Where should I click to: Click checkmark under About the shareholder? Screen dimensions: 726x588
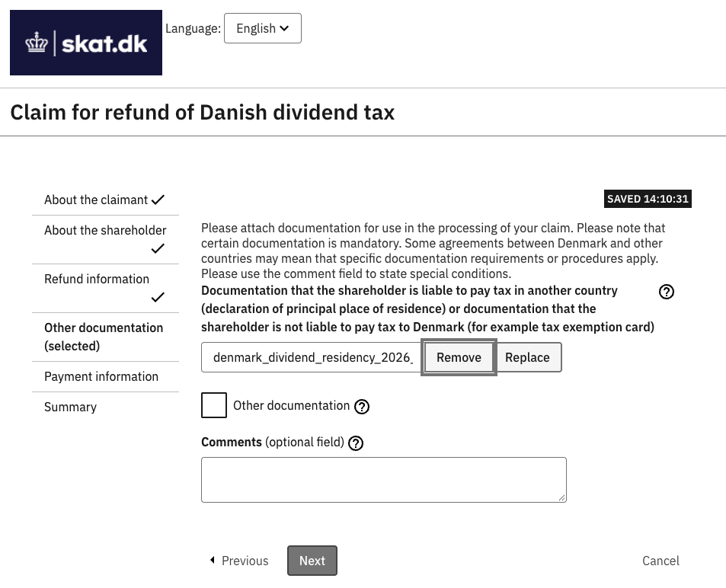click(158, 249)
